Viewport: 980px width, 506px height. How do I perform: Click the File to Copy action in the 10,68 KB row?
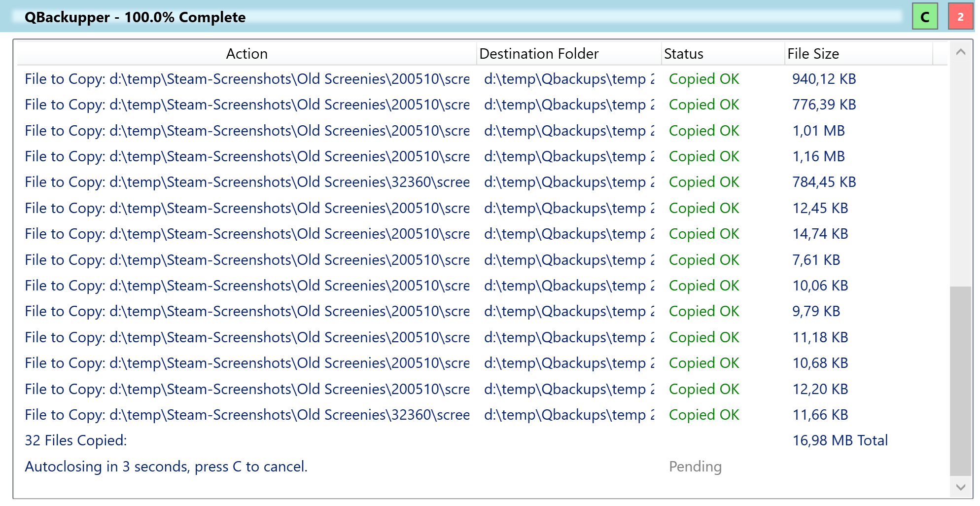[247, 363]
